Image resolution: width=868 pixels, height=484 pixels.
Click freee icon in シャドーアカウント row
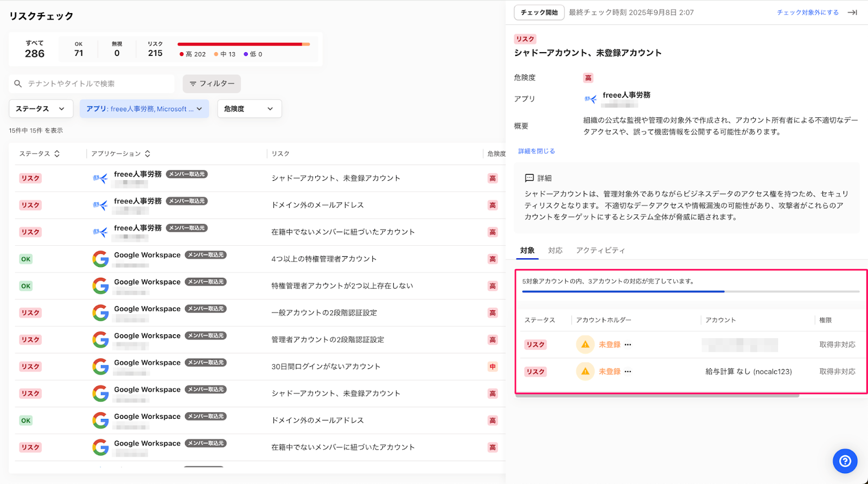(x=100, y=178)
